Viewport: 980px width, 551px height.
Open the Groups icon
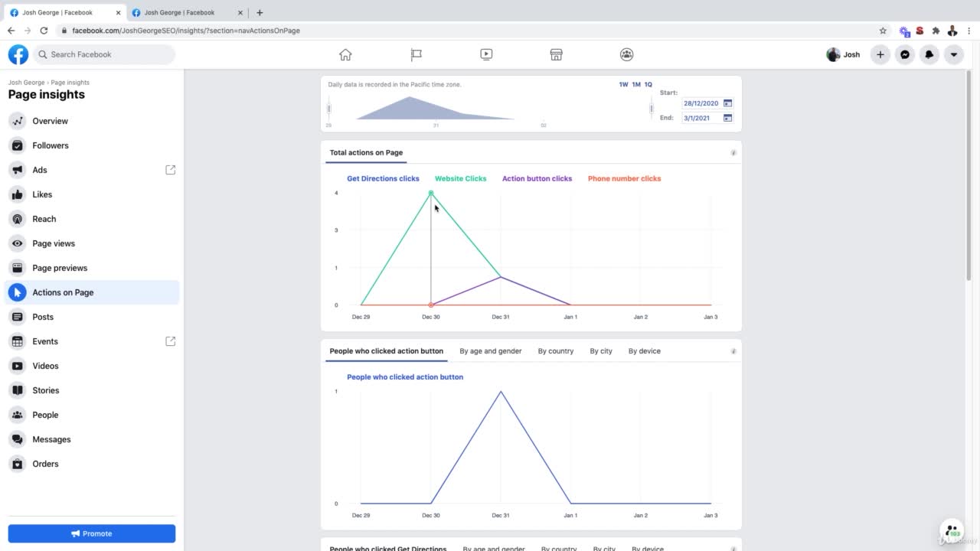pos(626,54)
